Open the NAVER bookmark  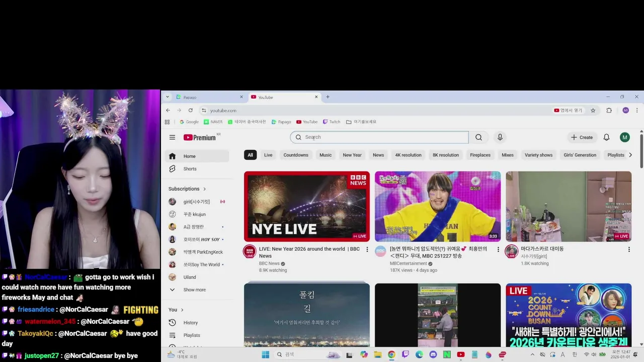click(213, 122)
